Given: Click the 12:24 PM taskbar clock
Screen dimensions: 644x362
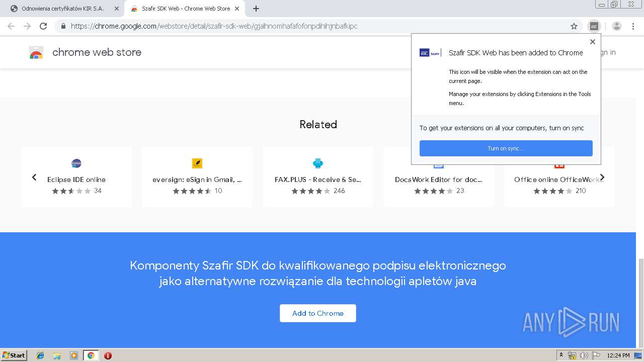Looking at the screenshot, I should click(618, 355).
